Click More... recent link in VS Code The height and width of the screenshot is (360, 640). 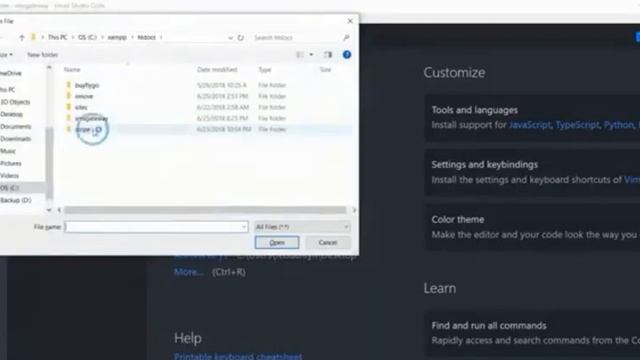[189, 272]
